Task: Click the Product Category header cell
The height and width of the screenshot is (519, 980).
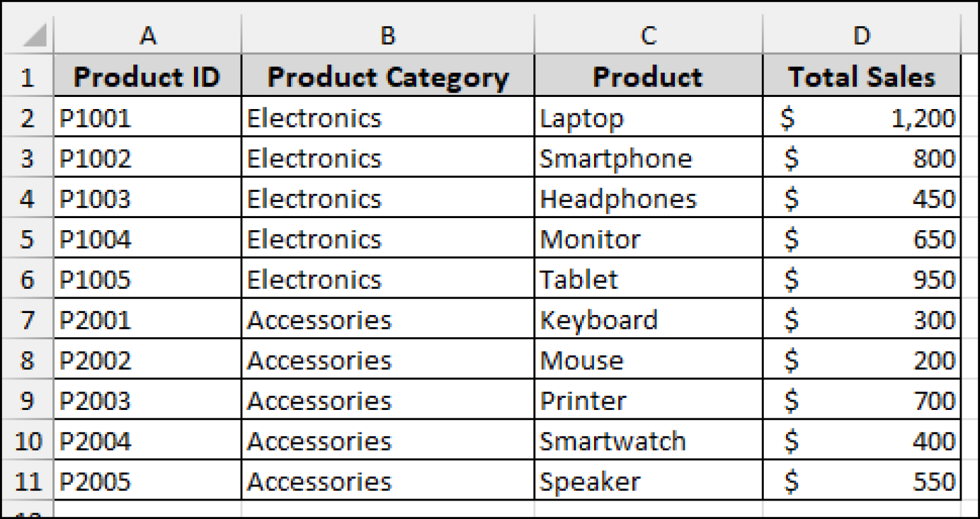Action: point(387,77)
